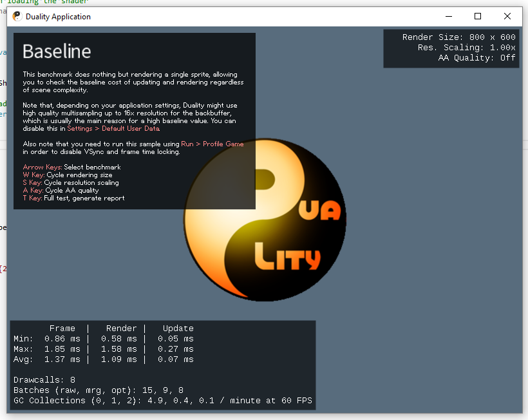Click the Render column header in stats
This screenshot has width=528, height=420.
coord(121,329)
